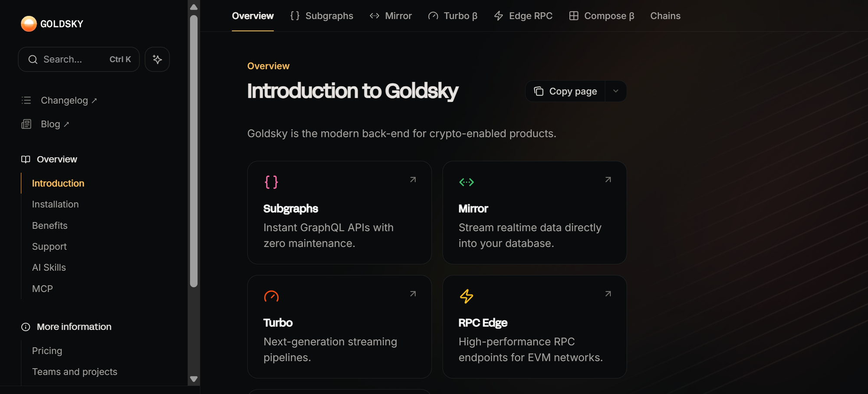
Task: Open the Subgraphs card via its arrow icon
Action: 412,179
